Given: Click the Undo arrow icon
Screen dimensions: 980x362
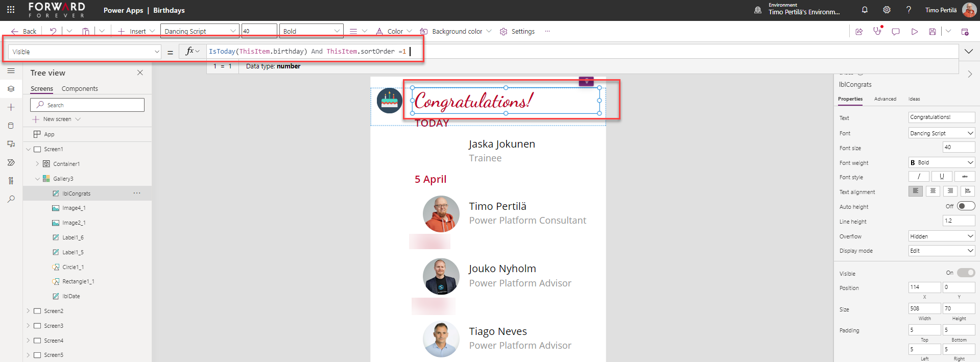Looking at the screenshot, I should coord(53,31).
